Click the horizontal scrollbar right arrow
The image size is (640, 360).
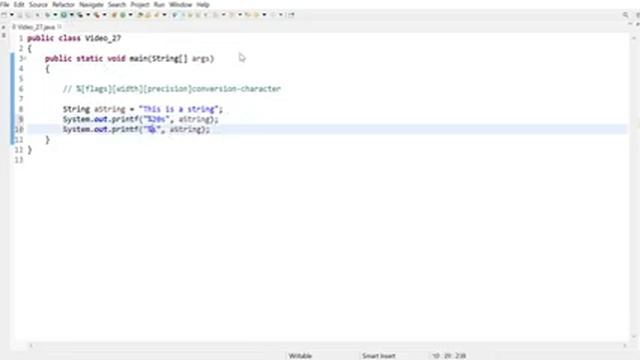click(624, 346)
